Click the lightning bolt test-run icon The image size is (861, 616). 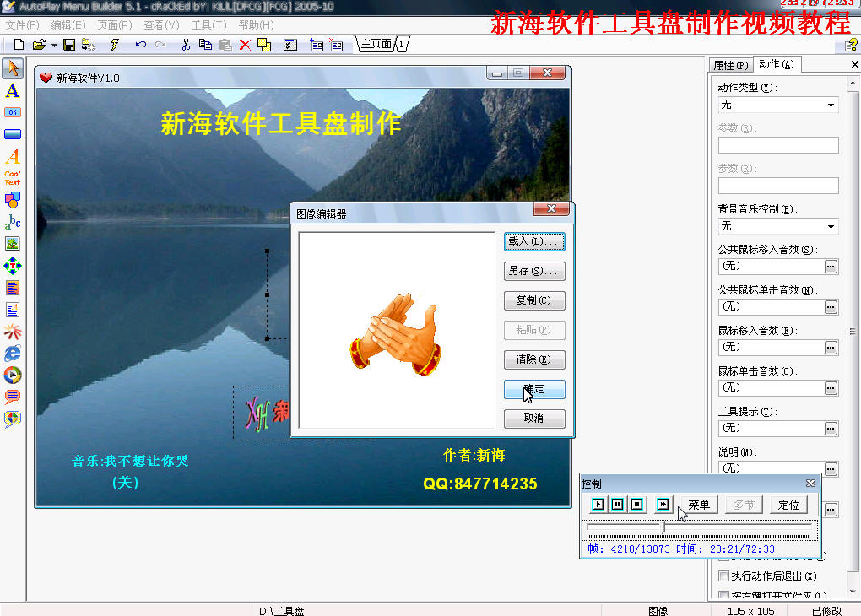tap(115, 45)
